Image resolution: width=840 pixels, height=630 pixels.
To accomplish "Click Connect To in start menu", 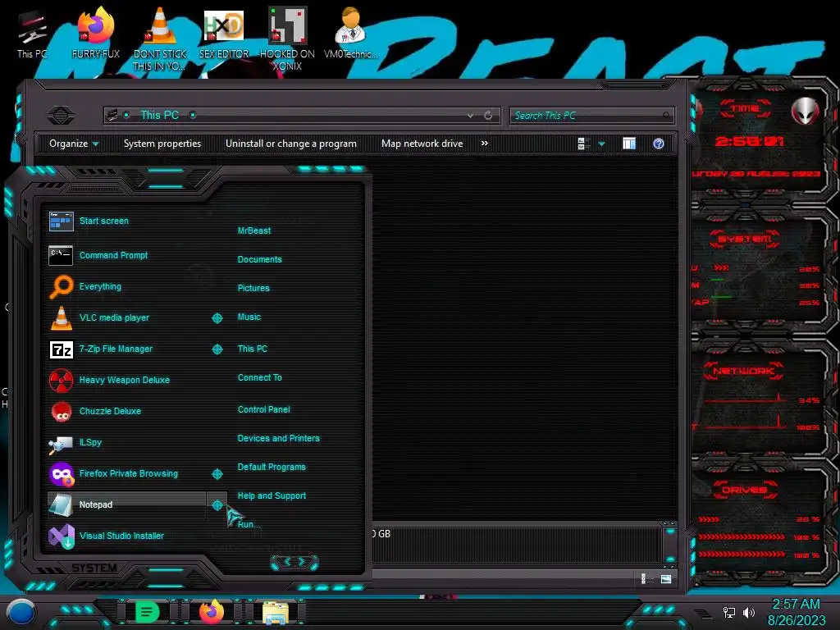I will point(259,377).
